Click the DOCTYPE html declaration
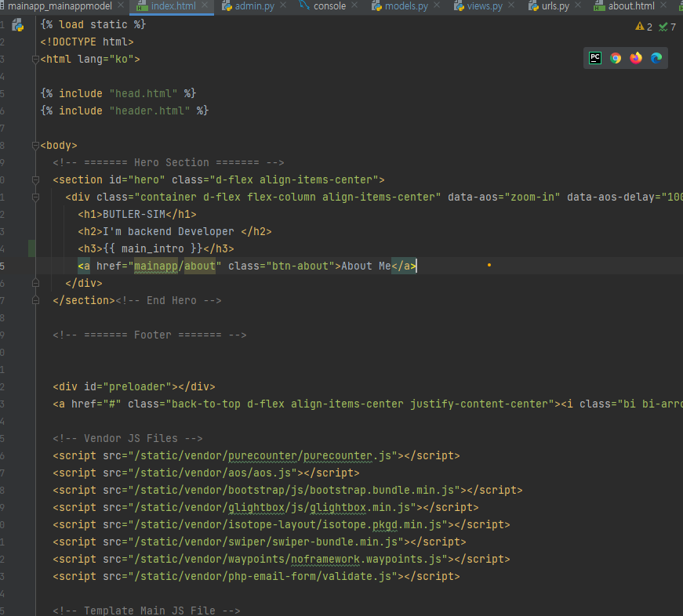The width and height of the screenshot is (683, 616). tap(87, 42)
